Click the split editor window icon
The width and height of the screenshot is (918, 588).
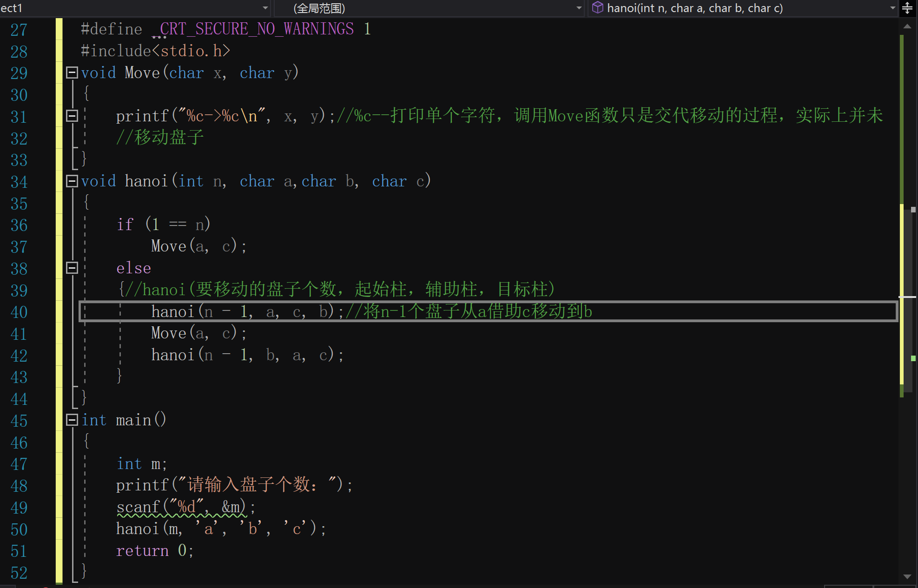click(907, 8)
